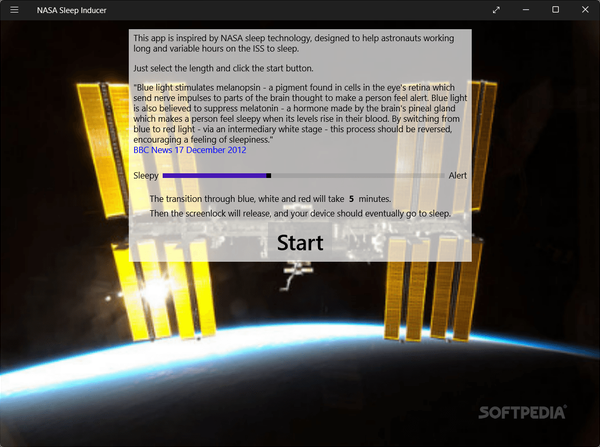Click the "NASA Sleep Inducer" window title

pos(72,10)
